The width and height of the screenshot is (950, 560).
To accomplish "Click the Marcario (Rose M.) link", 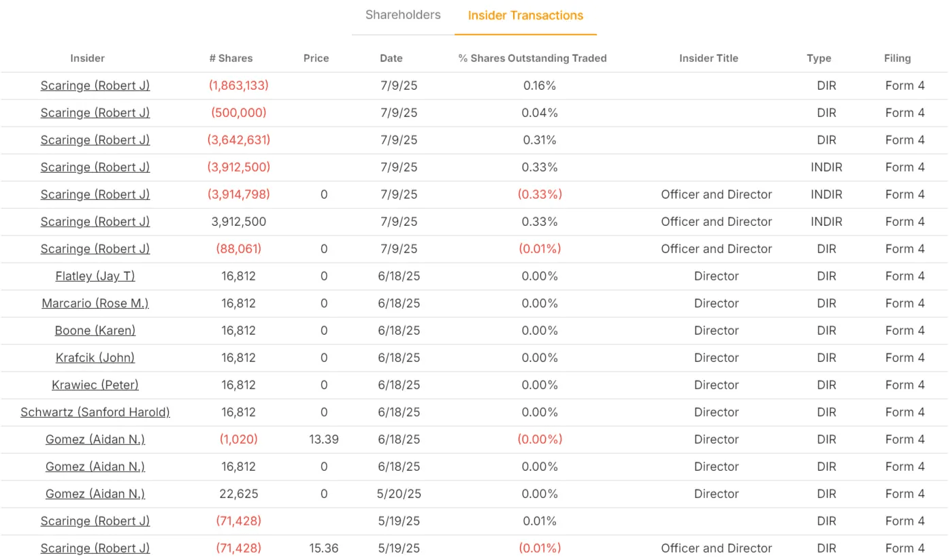I will pos(95,303).
